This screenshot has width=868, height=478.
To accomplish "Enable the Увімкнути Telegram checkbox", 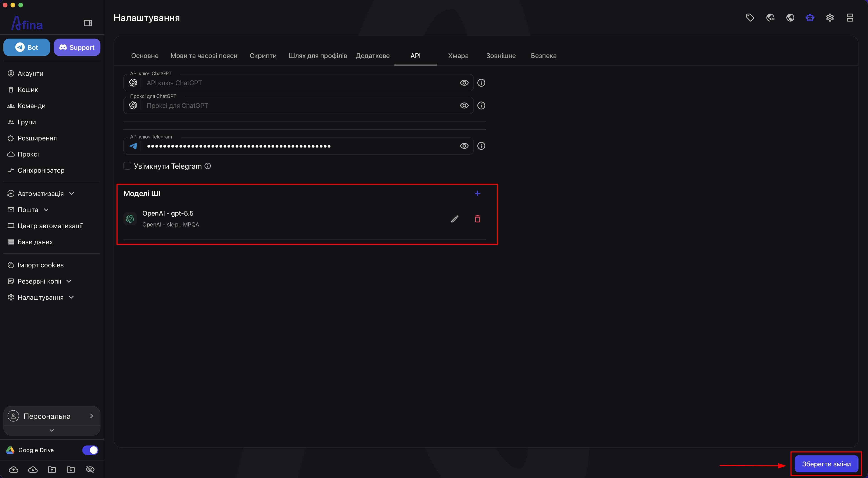I will click(127, 166).
